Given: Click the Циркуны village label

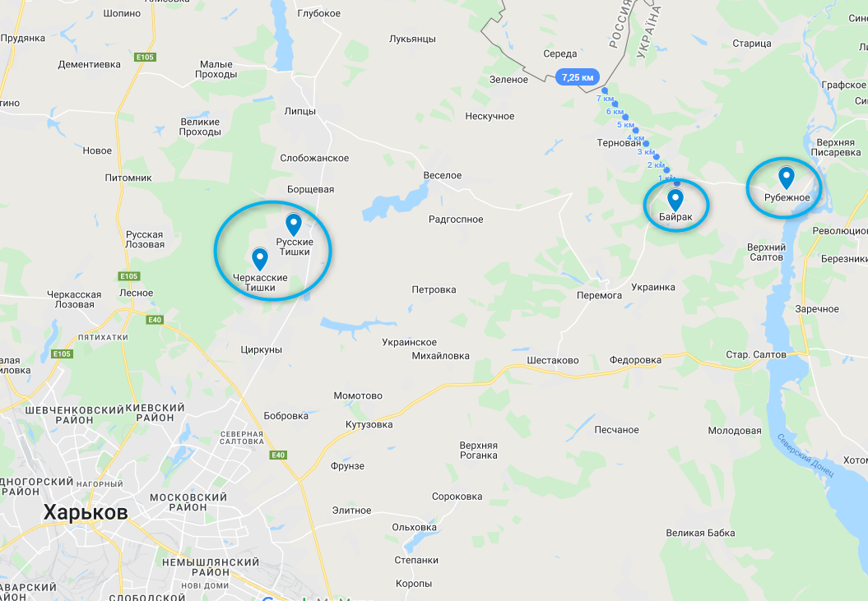Looking at the screenshot, I should 262,349.
